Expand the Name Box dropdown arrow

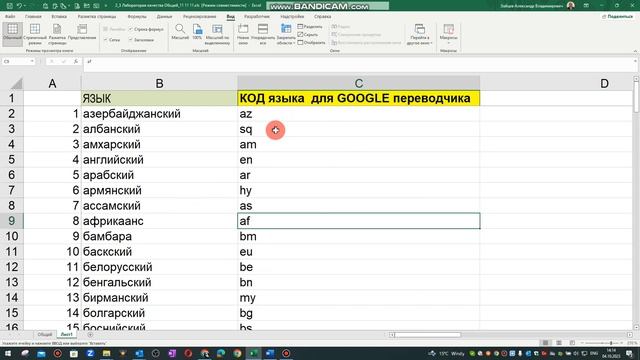32,61
